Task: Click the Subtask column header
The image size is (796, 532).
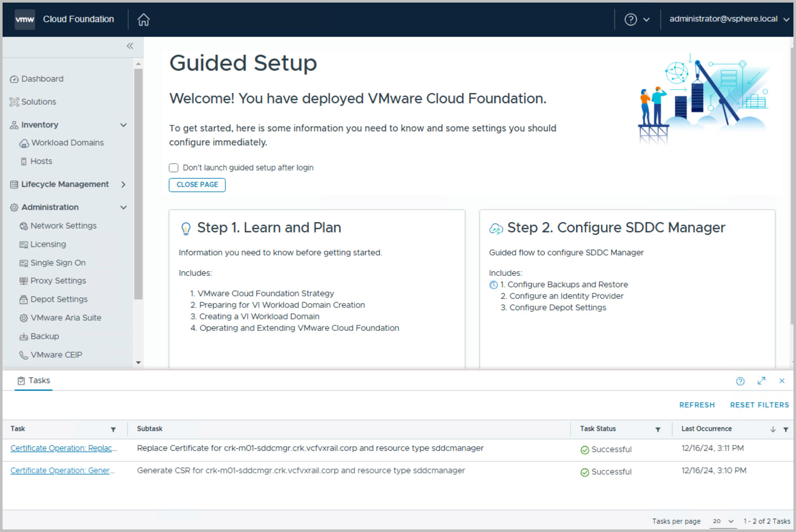Action: click(150, 429)
